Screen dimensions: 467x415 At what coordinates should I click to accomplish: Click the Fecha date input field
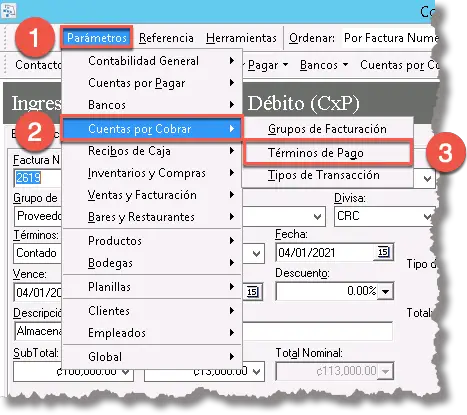325,252
